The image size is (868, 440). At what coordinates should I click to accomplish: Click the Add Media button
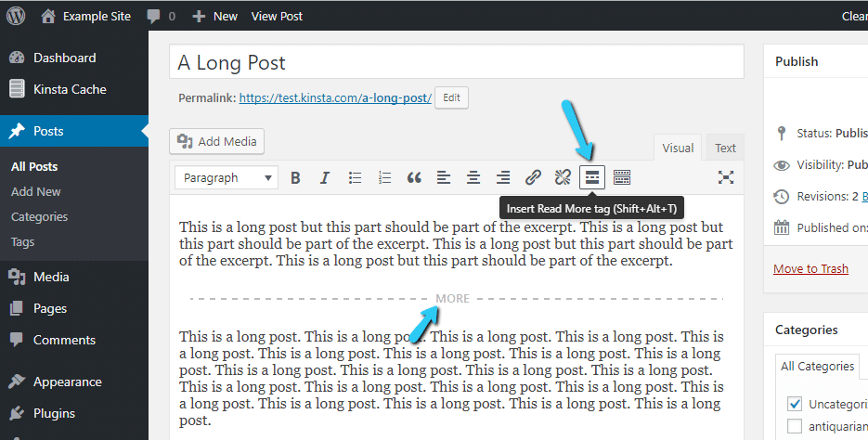click(217, 141)
